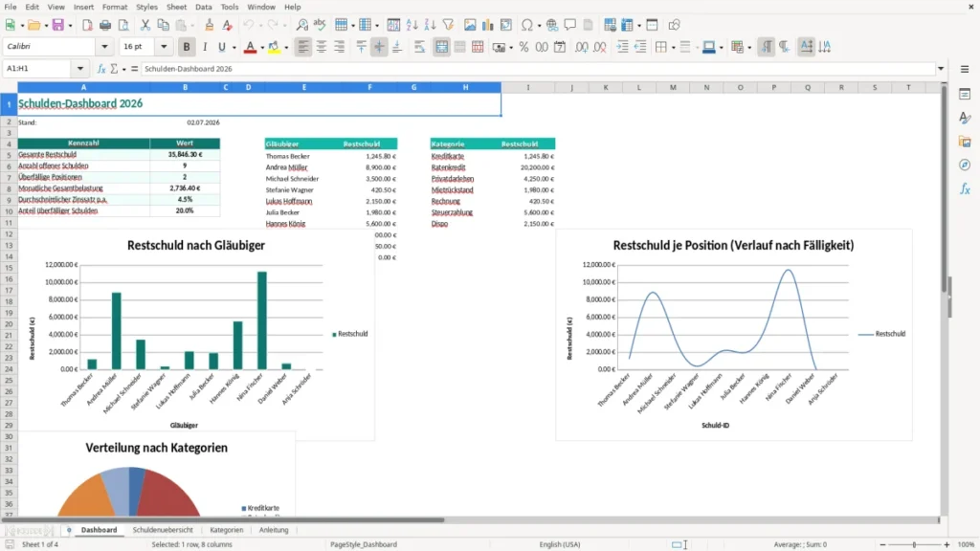Align text right
This screenshot has width=980, height=551.
pos(340,47)
